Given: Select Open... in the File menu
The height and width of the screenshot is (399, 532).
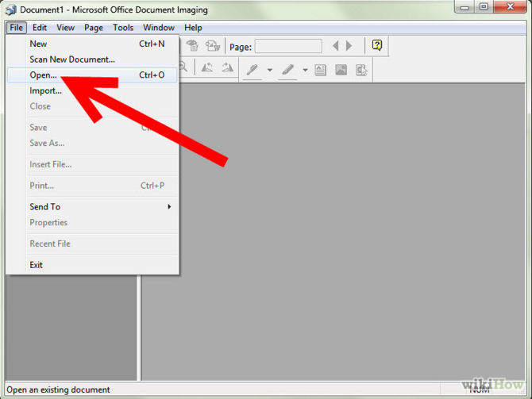Looking at the screenshot, I should pos(92,75).
